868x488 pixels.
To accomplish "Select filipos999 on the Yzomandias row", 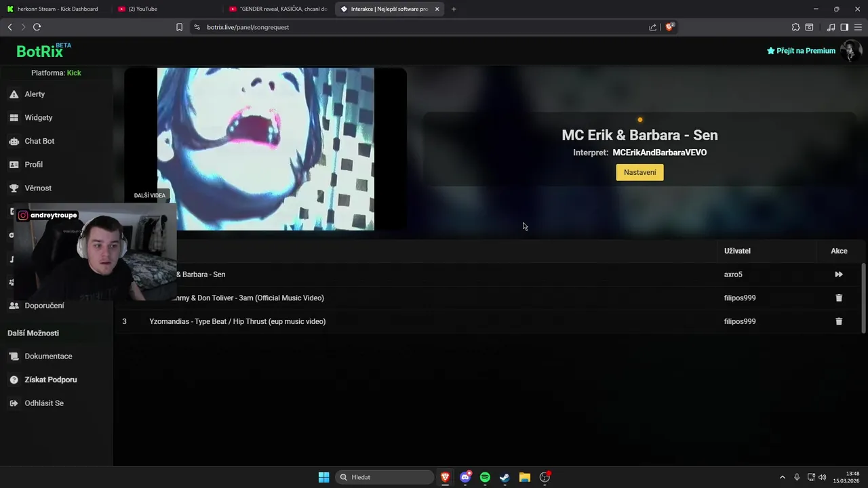I will (x=739, y=321).
